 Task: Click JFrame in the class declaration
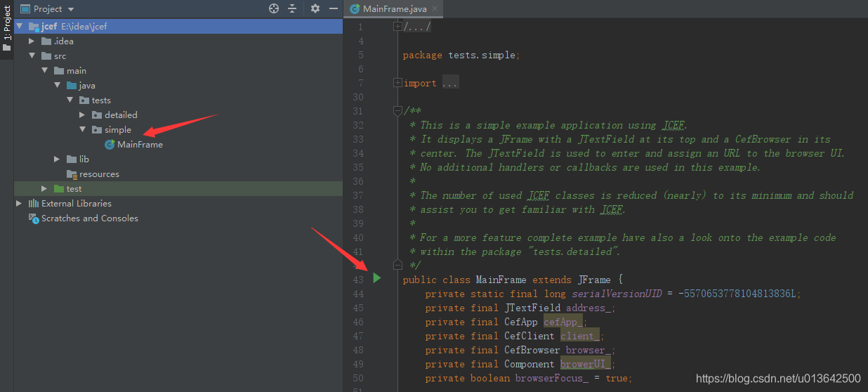click(x=595, y=280)
